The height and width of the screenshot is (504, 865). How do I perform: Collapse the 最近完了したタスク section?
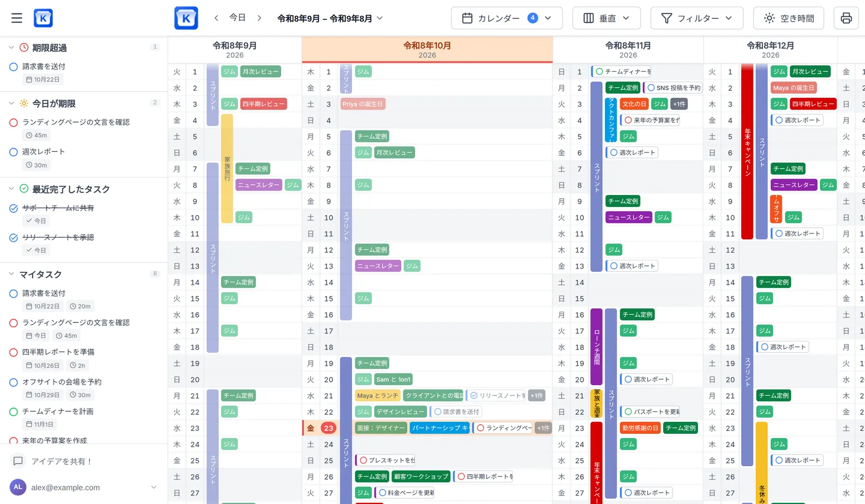[11, 189]
